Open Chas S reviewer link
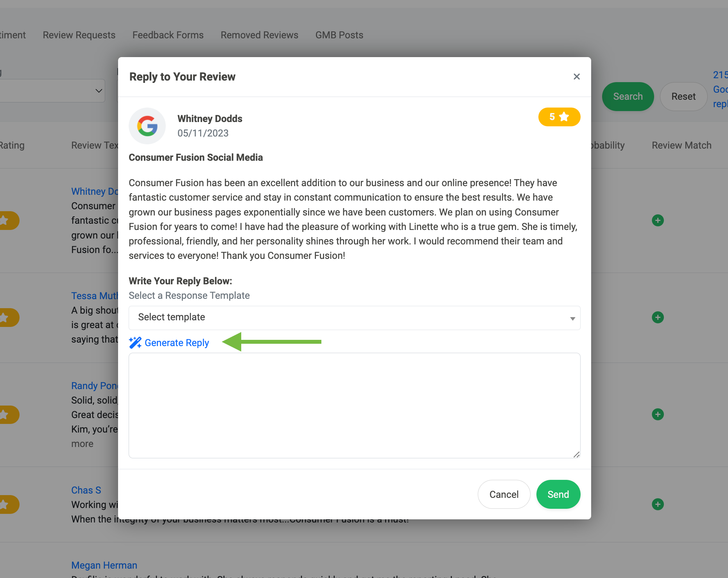This screenshot has height=578, width=728. click(x=86, y=490)
